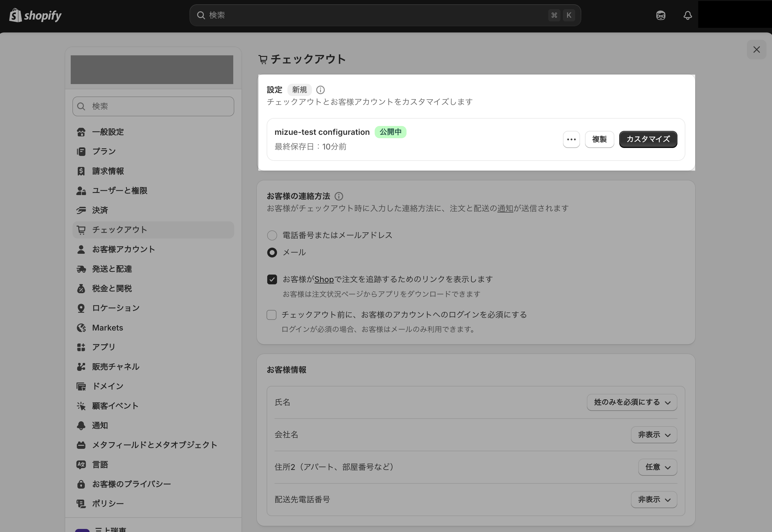Open the 会社名 非表示 dropdown
The image size is (772, 532).
pos(654,435)
